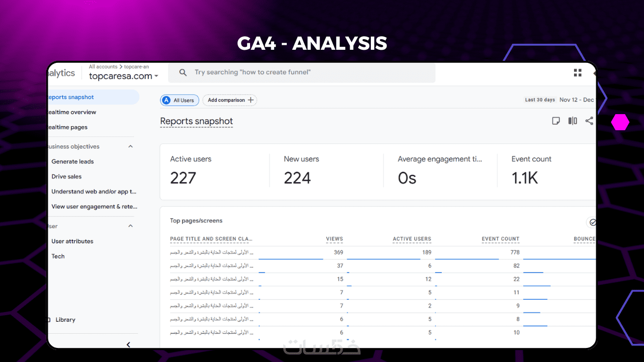644x362 pixels.
Task: Select Generate leads in sidebar
Action: pyautogui.click(x=72, y=161)
